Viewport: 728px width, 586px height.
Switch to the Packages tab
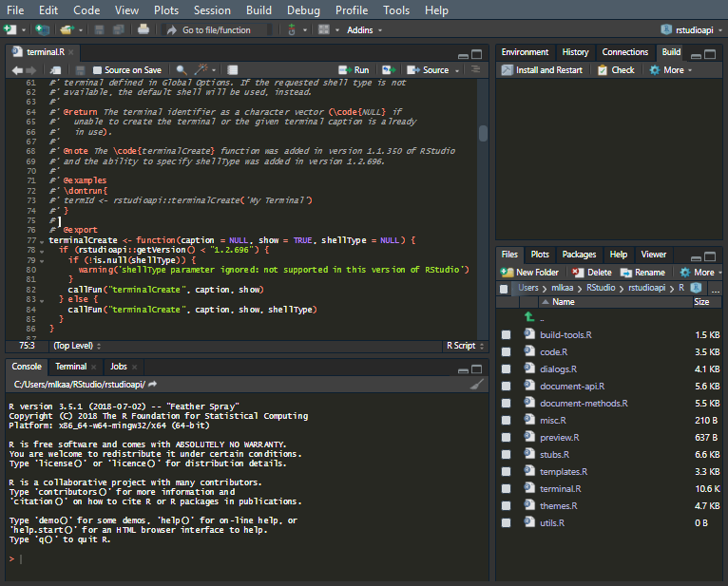[579, 255]
